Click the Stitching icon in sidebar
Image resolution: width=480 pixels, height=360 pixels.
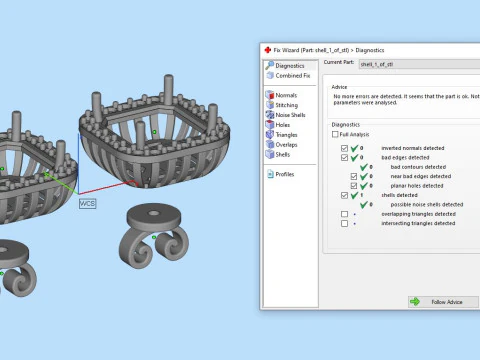tap(269, 105)
